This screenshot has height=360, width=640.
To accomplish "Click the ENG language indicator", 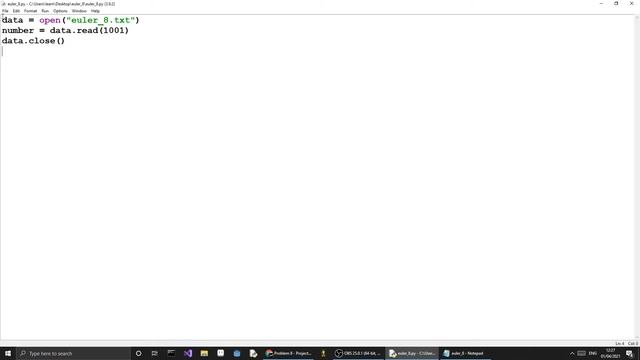I will tap(593, 353).
